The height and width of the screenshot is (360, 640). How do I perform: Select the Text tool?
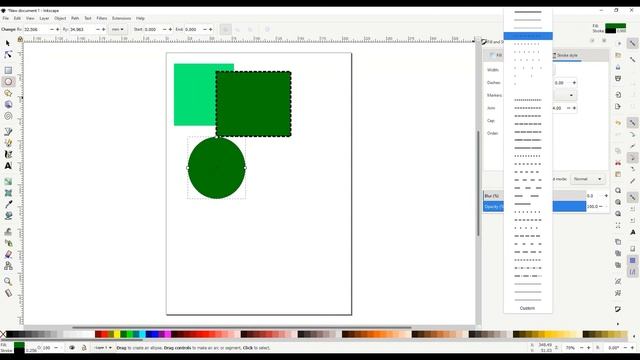(x=8, y=166)
